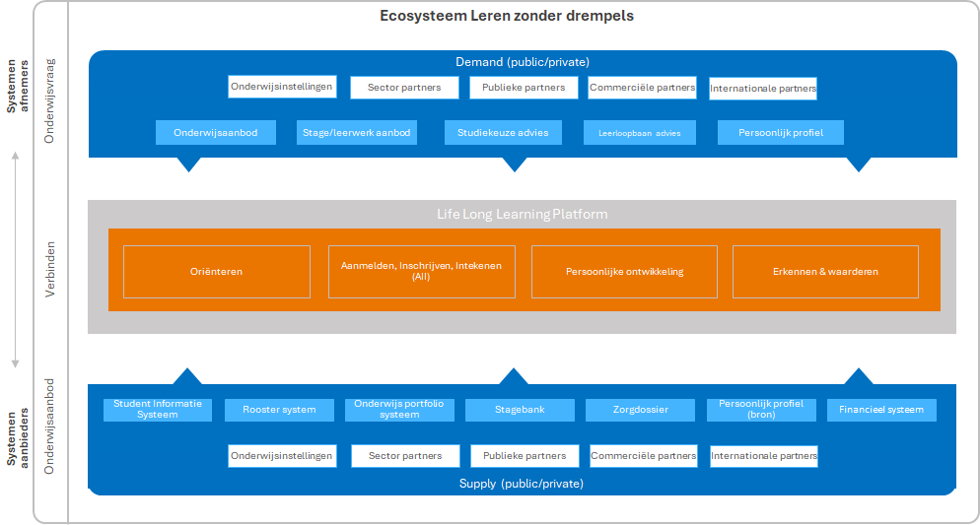This screenshot has width=980, height=525.
Task: Select the Studiekeuze advies box
Action: [503, 133]
